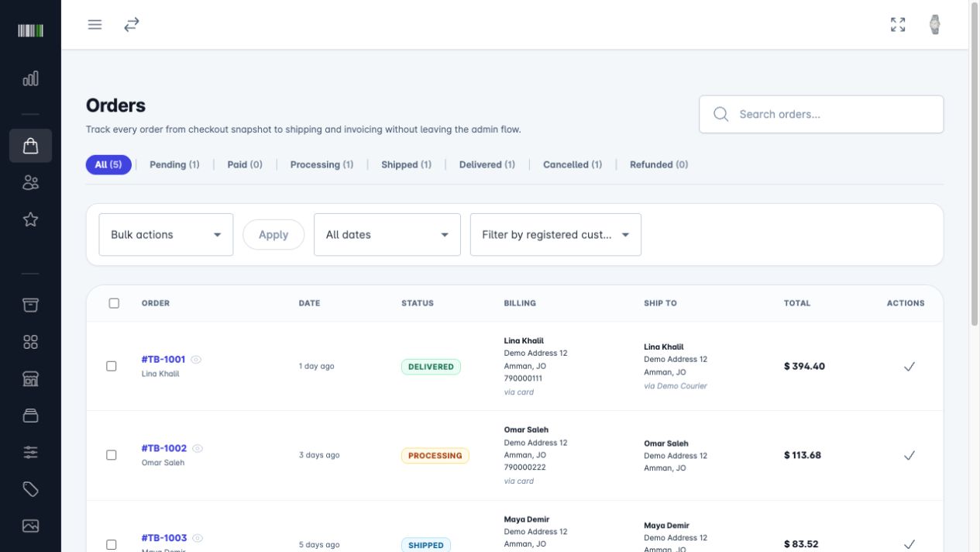Click the TOTAL column header
980x552 pixels.
(797, 303)
